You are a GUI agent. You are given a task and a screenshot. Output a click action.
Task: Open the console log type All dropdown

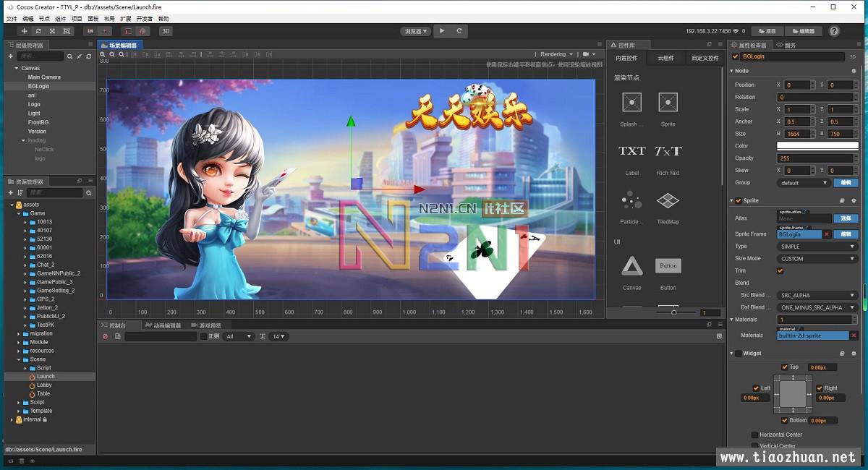[x=239, y=336]
